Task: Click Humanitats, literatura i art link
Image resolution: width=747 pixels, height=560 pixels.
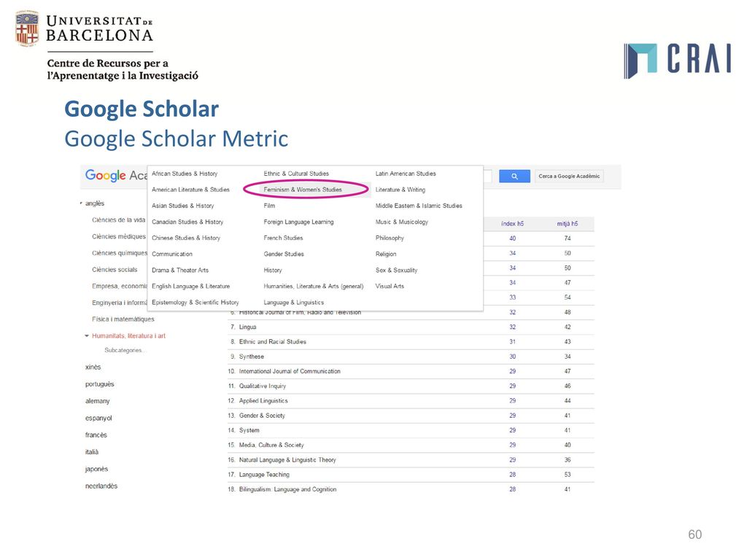Action: [128, 335]
